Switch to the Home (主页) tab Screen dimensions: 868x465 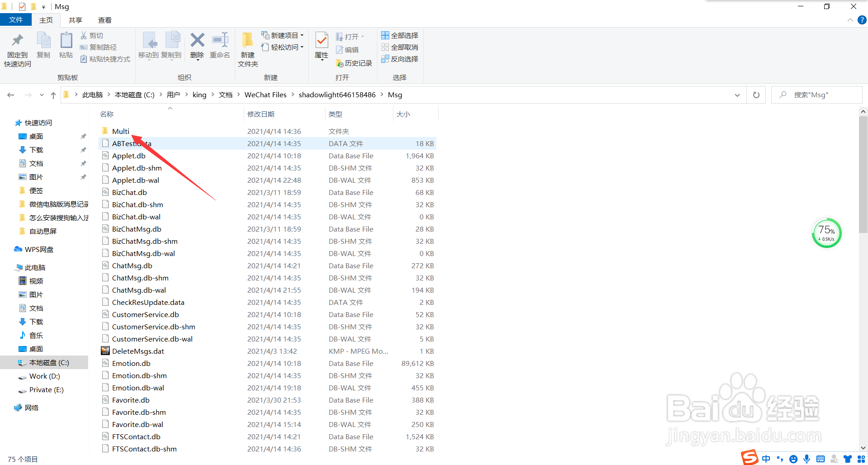click(46, 20)
